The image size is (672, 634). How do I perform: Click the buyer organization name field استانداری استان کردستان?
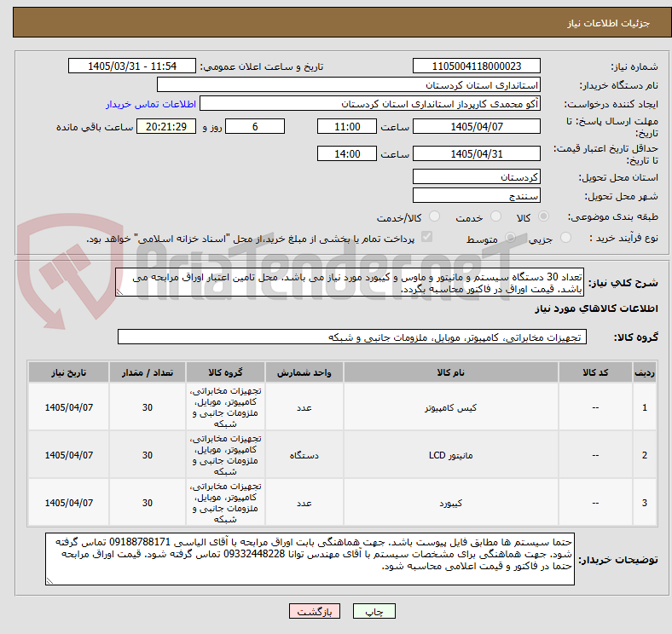tap(349, 85)
